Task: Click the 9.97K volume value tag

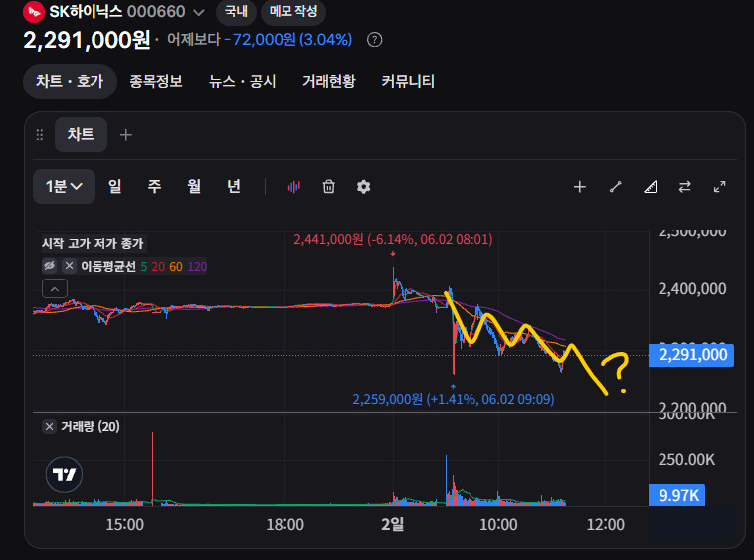Action: (677, 495)
